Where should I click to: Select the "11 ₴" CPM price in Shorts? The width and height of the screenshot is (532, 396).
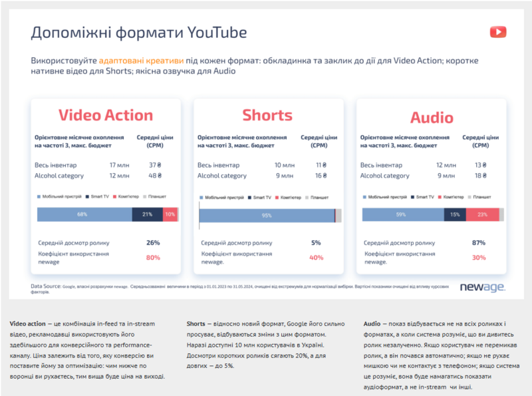321,165
